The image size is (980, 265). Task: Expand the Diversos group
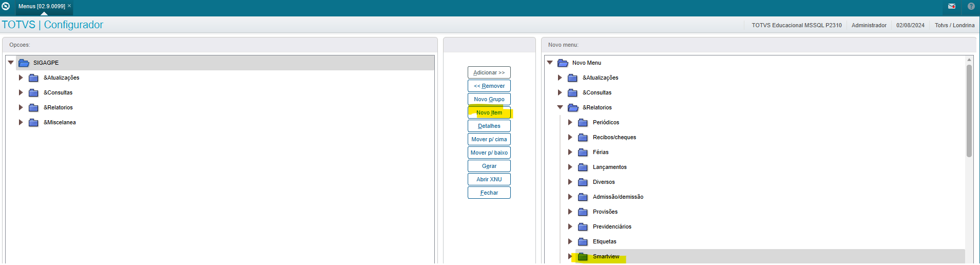pyautogui.click(x=570, y=182)
